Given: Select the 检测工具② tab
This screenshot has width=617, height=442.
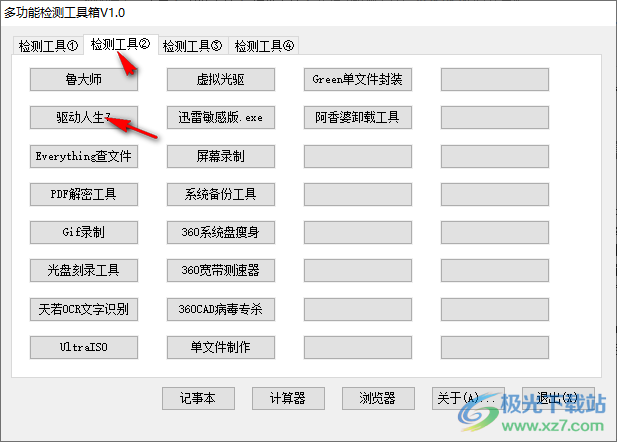Looking at the screenshot, I should [x=121, y=44].
